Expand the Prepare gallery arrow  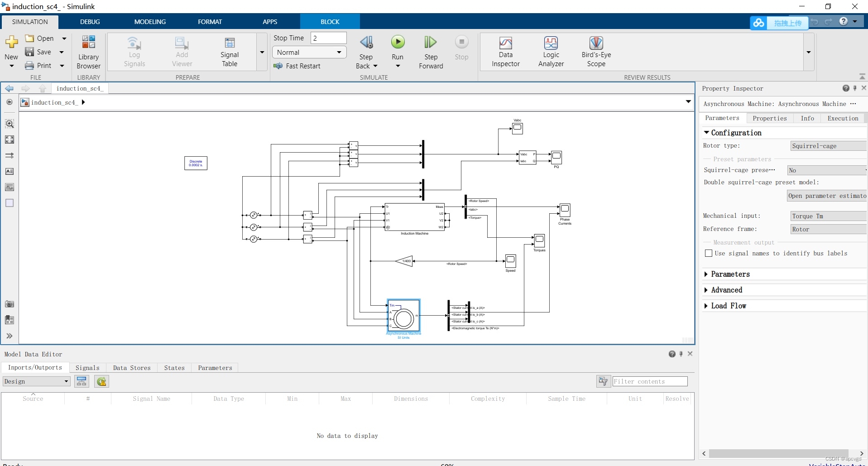tap(262, 52)
